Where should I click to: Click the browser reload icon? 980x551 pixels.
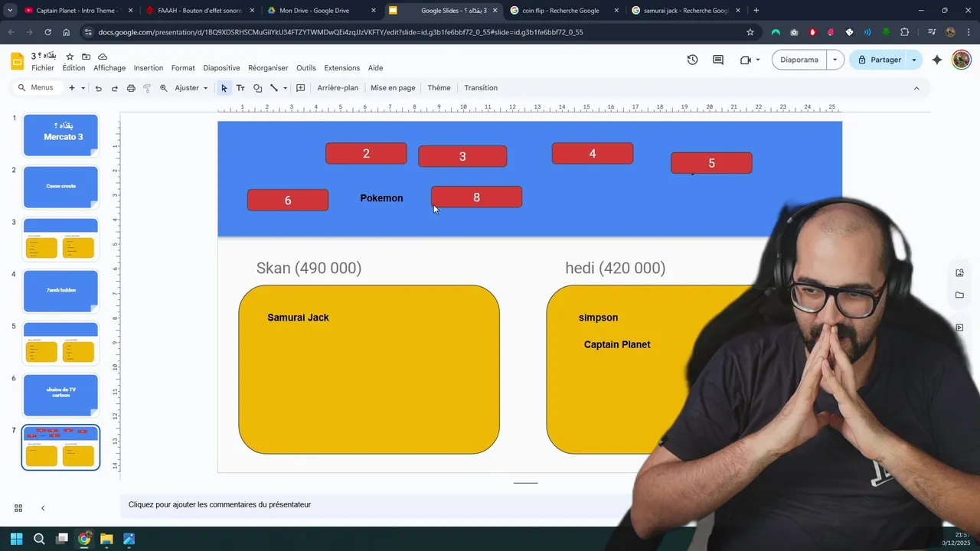pyautogui.click(x=47, y=32)
